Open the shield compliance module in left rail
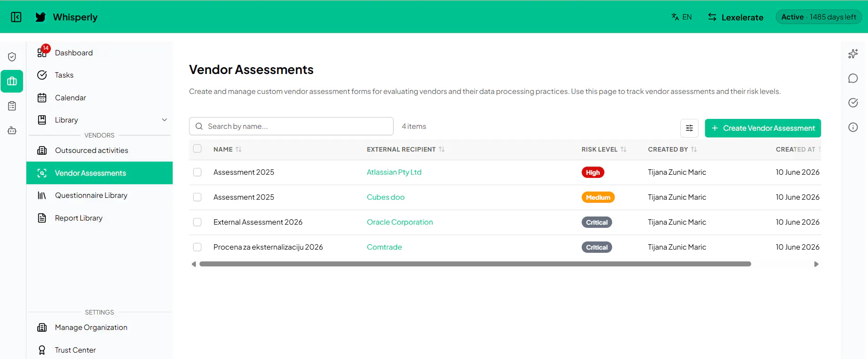 (12, 57)
